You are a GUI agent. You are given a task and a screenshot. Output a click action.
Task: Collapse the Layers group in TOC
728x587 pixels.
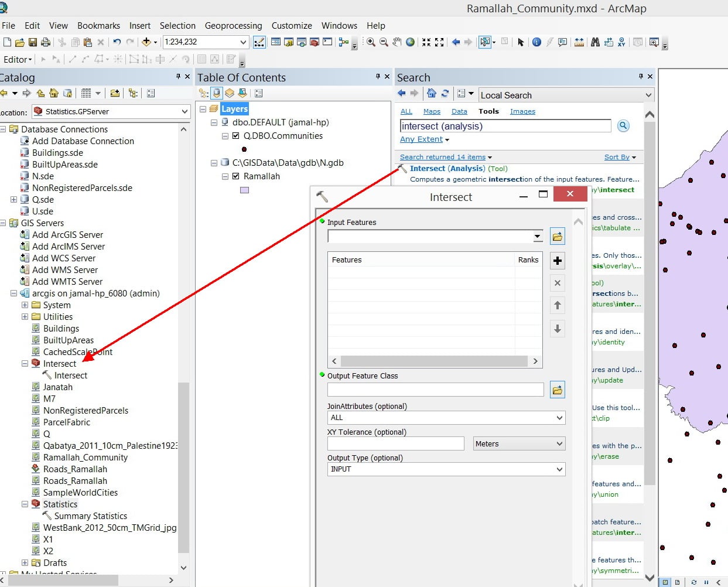click(x=203, y=109)
